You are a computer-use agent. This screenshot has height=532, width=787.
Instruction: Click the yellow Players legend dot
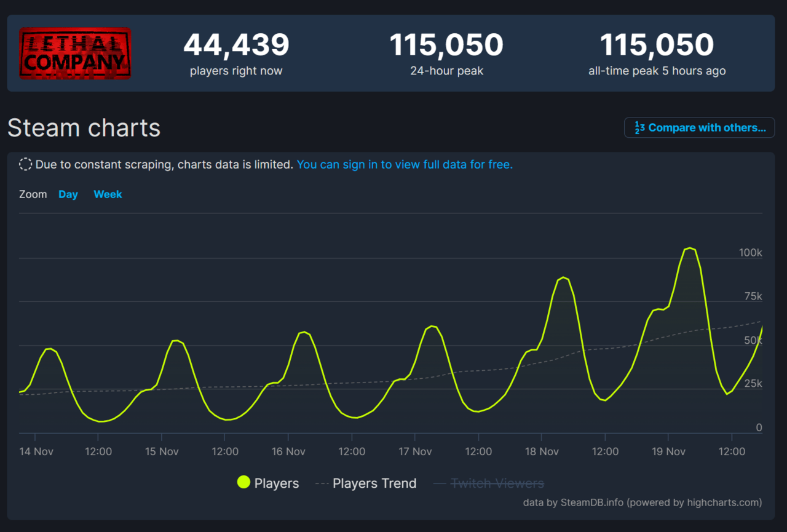coord(243,483)
